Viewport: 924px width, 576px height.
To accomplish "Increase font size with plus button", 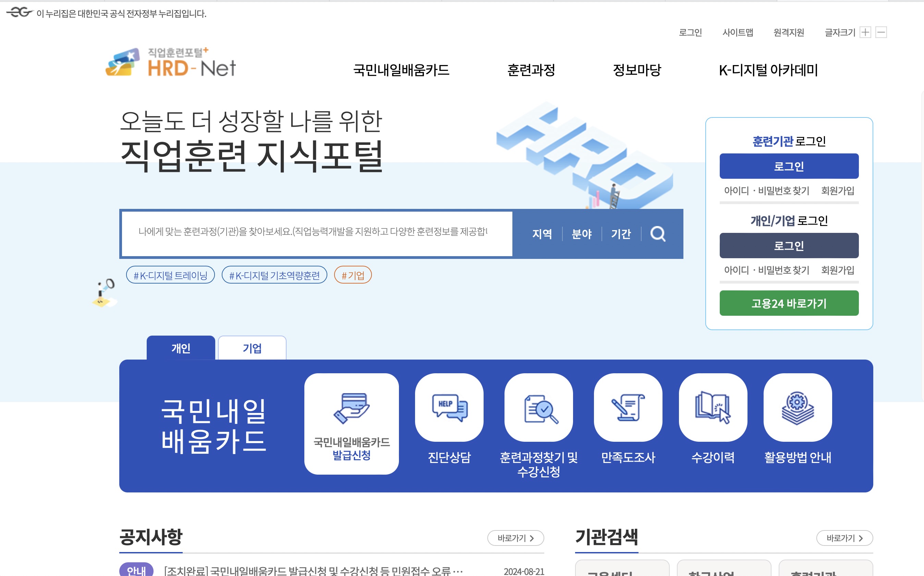I will tap(865, 33).
